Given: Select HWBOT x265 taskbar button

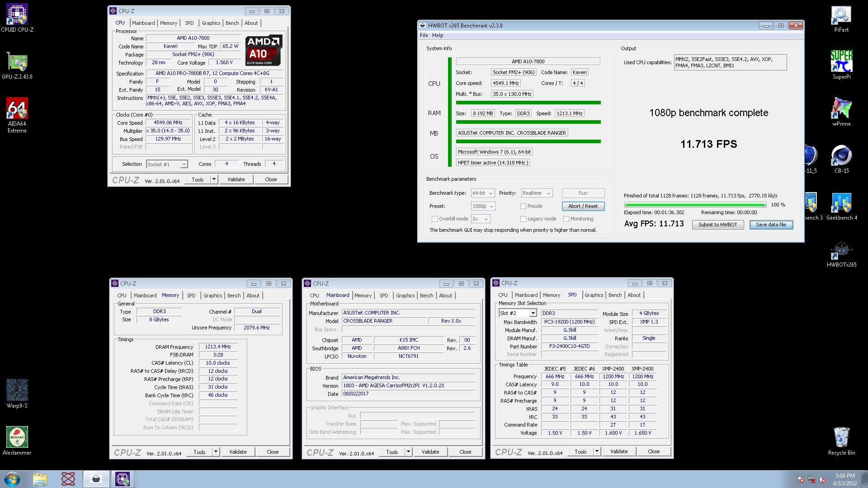Looking at the screenshot, I should click(96, 479).
